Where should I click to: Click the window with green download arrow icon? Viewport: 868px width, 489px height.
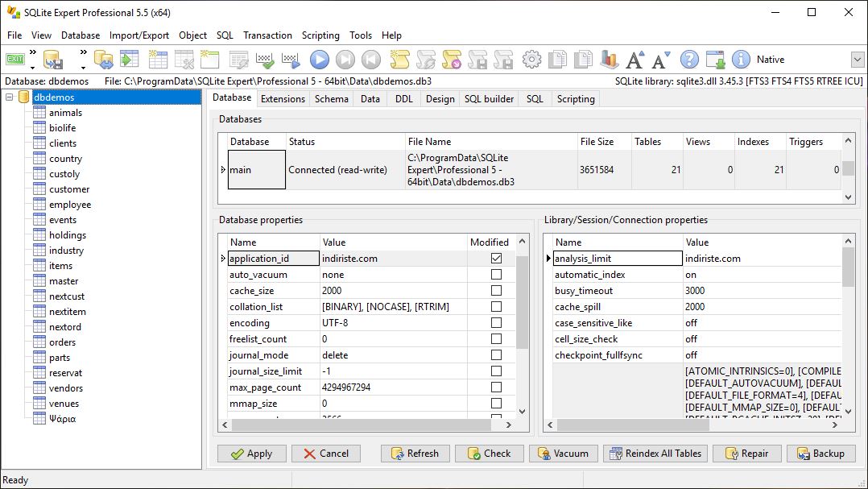(x=715, y=60)
